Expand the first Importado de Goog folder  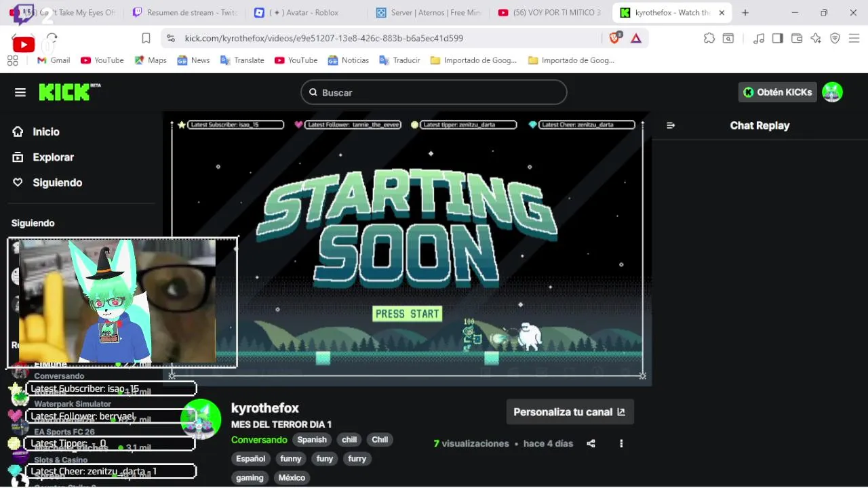[474, 60]
